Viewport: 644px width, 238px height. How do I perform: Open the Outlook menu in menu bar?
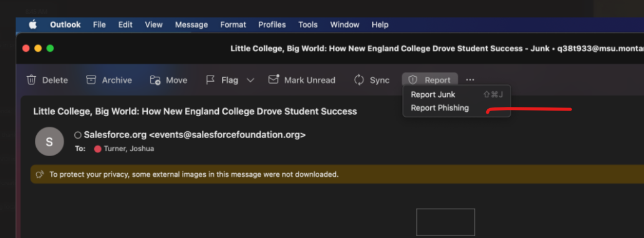click(x=65, y=25)
